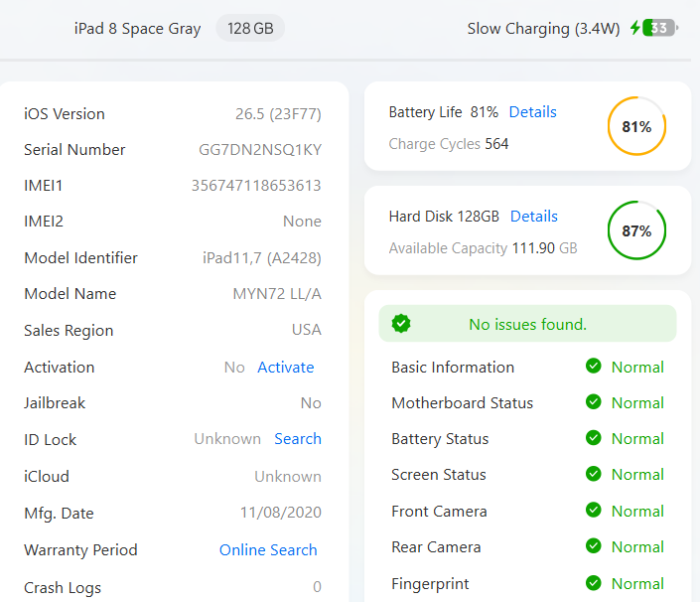Select the serial number GG7DN2NSQ1KY
Image resolution: width=700 pixels, height=602 pixels.
pos(260,150)
